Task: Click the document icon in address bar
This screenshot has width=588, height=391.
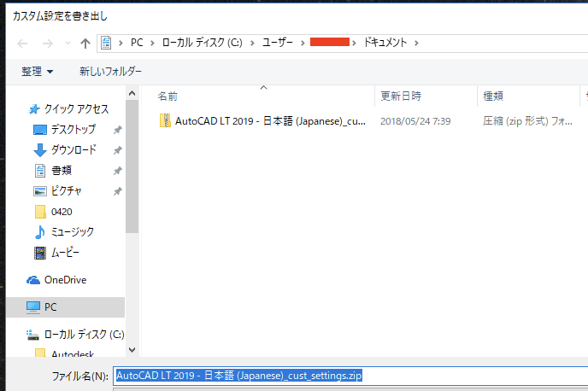Action: coord(106,43)
